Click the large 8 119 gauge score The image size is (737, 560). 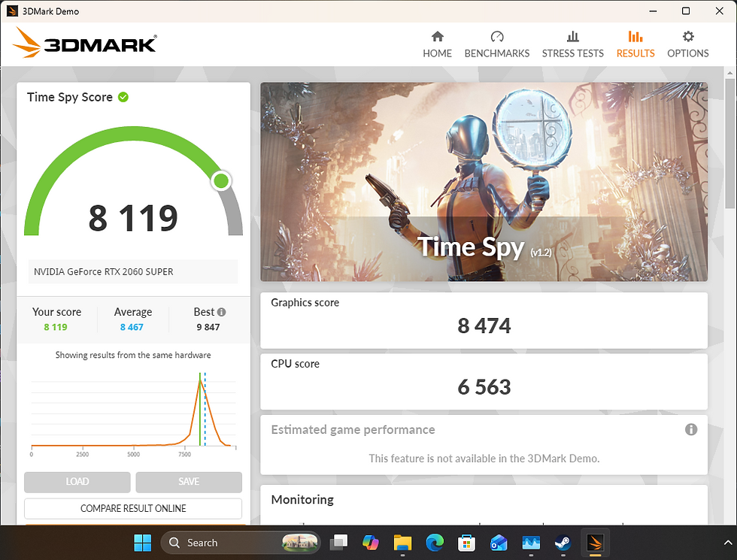pyautogui.click(x=133, y=218)
